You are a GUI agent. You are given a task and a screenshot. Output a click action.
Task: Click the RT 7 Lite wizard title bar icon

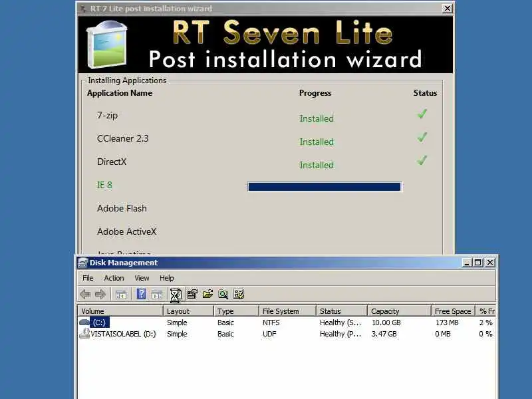click(x=83, y=9)
